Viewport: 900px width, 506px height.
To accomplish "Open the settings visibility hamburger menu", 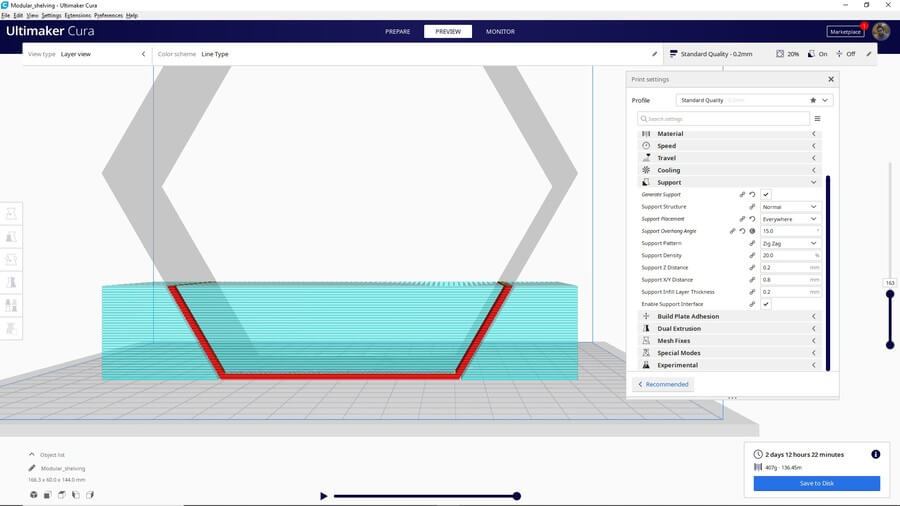I will point(817,118).
